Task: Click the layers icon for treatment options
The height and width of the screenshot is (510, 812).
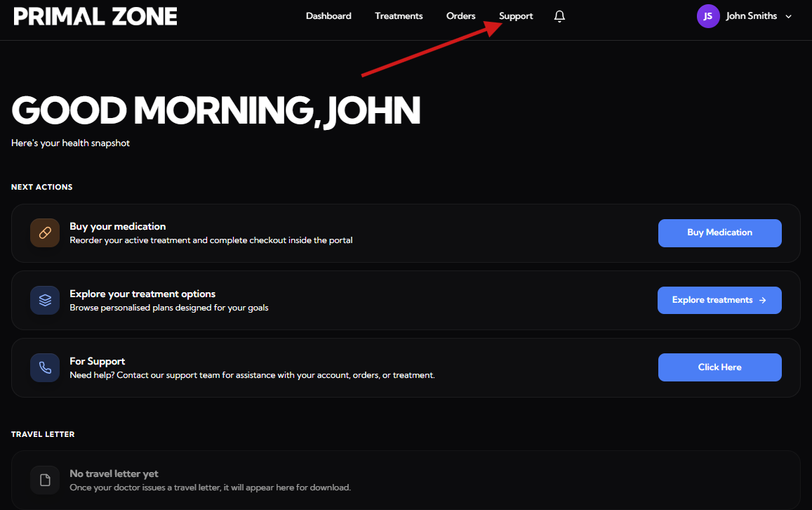Action: tap(45, 300)
